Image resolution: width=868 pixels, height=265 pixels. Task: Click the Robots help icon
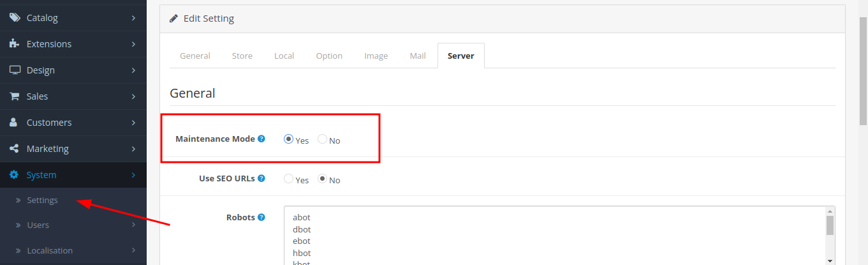tap(261, 217)
